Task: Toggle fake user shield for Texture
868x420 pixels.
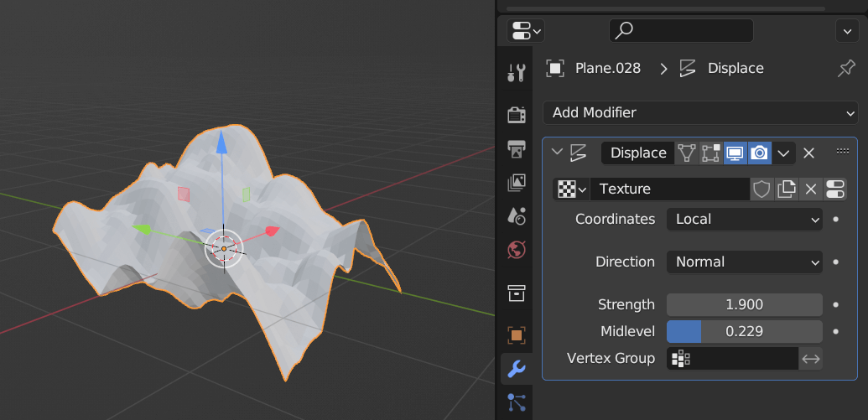Action: pos(761,189)
